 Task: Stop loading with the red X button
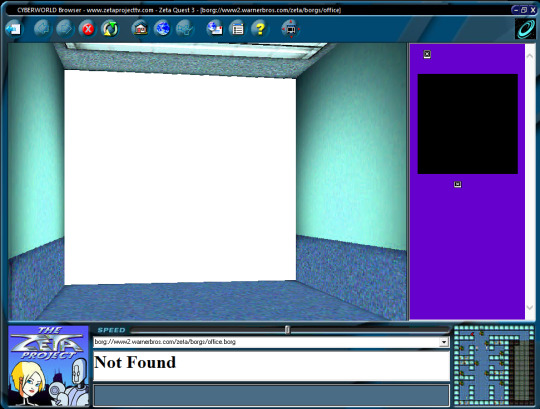[x=88, y=29]
